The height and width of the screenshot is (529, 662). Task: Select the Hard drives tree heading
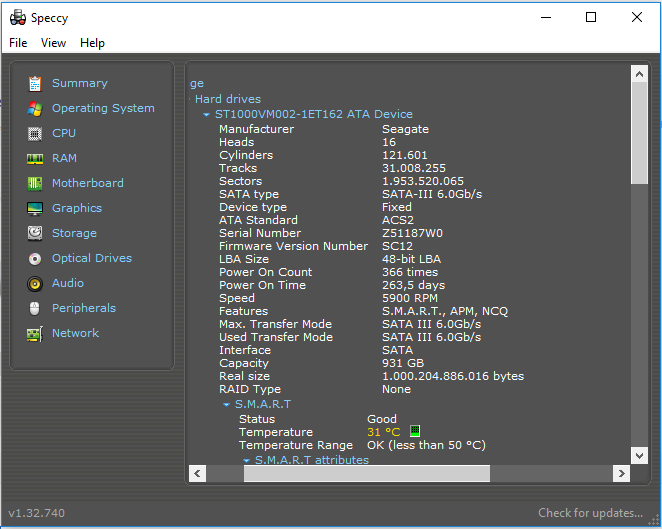tap(228, 99)
